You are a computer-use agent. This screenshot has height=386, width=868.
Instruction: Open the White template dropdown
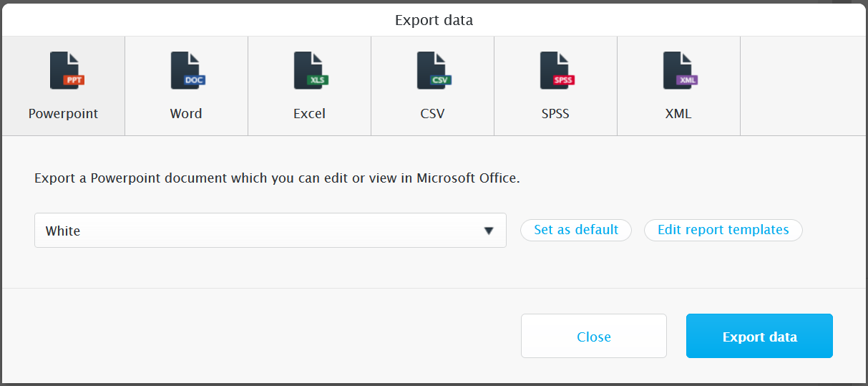270,231
